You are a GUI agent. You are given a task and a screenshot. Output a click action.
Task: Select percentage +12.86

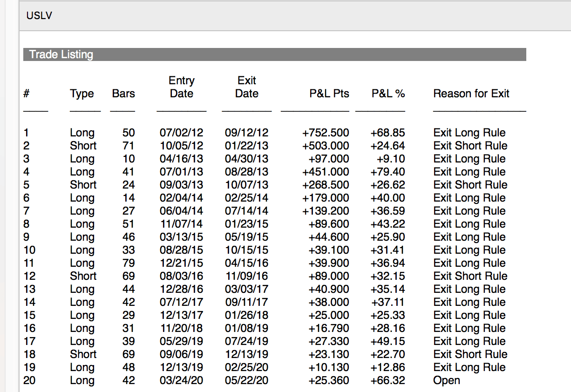[x=387, y=367]
